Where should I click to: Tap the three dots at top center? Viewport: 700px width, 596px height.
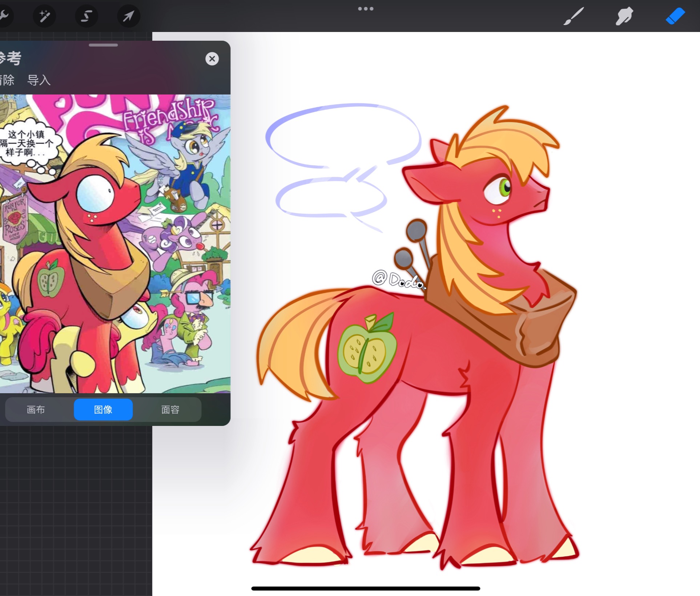pyautogui.click(x=365, y=9)
